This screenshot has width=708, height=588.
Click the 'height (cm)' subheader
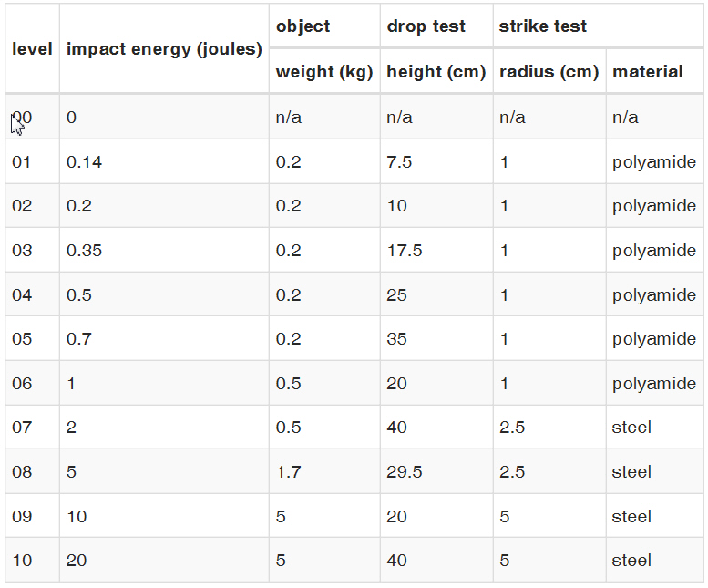tap(436, 72)
